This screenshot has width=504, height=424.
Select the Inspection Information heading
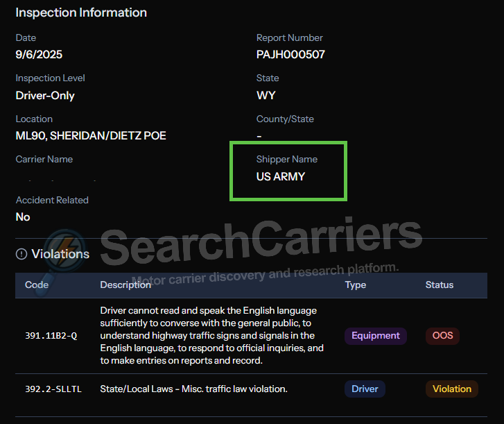(x=81, y=12)
